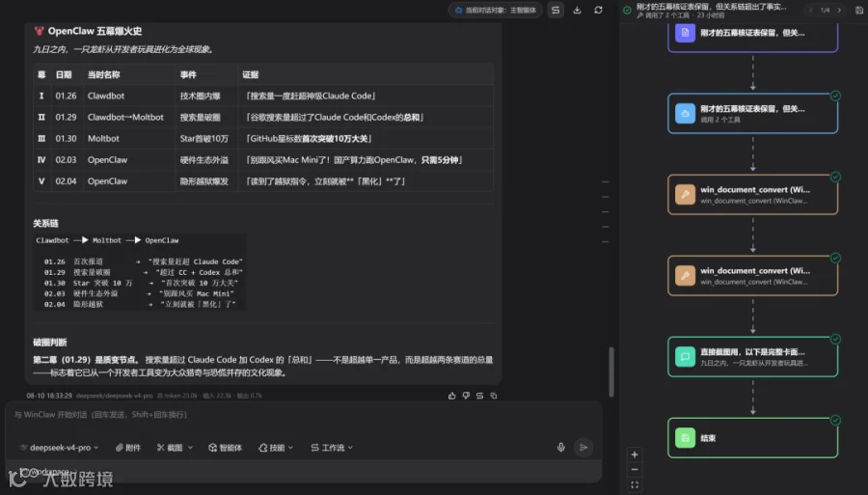The width and height of the screenshot is (868, 495).
Task: Open the 工作流 workflow dropdown
Action: (x=332, y=448)
